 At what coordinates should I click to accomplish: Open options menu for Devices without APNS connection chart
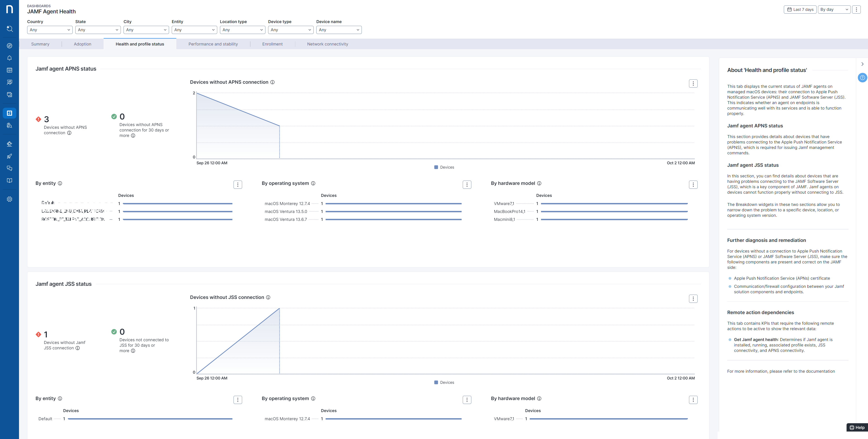click(x=693, y=84)
